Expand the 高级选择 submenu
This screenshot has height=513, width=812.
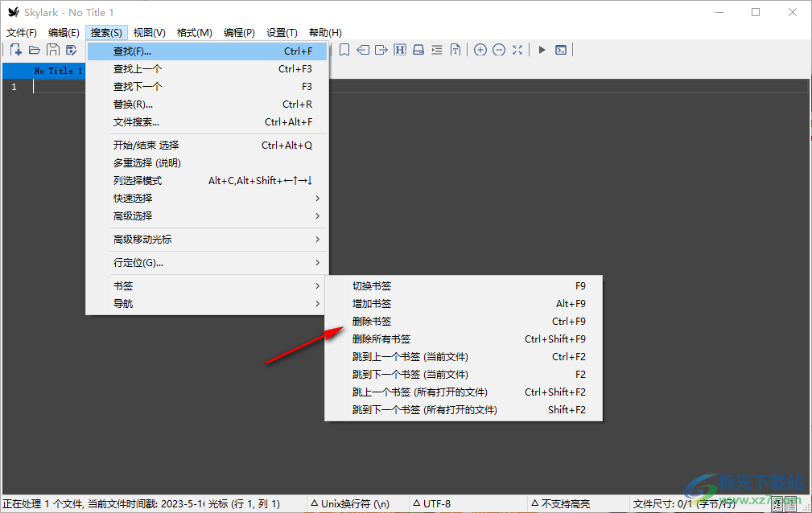[207, 215]
